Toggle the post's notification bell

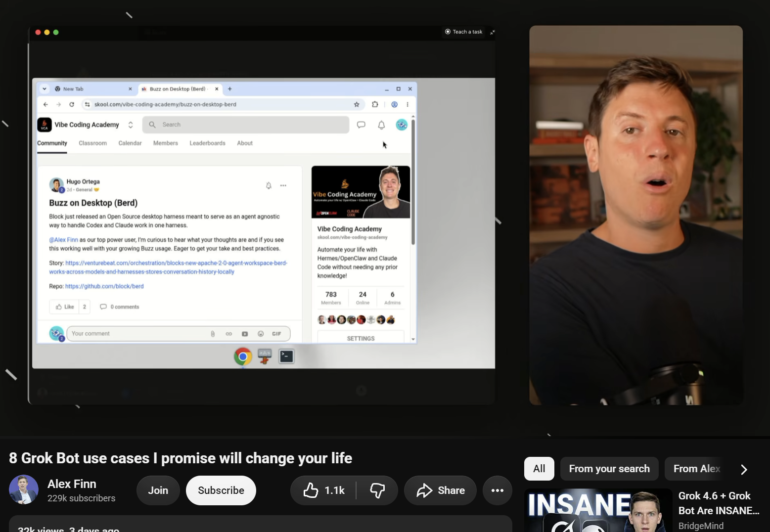[x=269, y=186]
